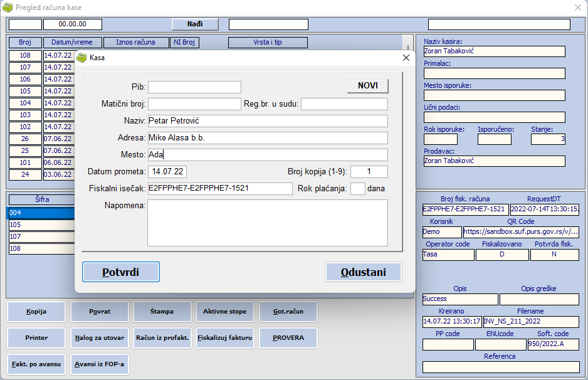Click the Mesto field containing Ada
Image resolution: width=588 pixels, height=380 pixels.
pyautogui.click(x=268, y=155)
